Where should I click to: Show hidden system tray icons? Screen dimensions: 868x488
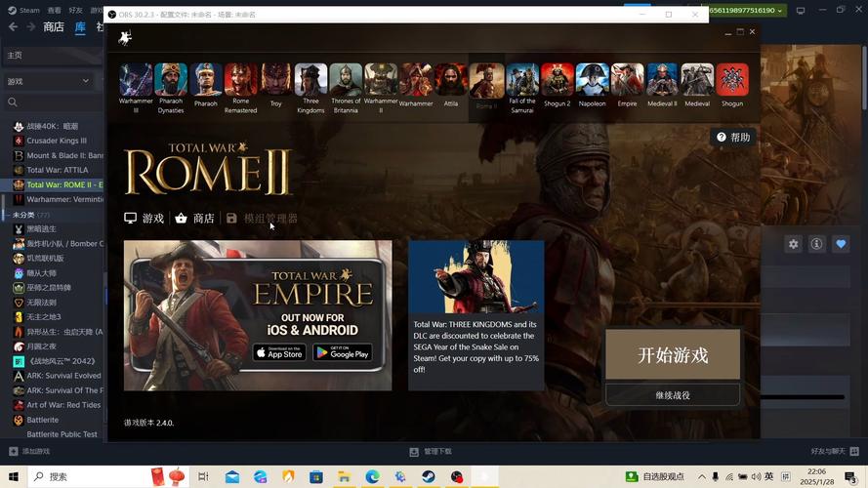click(702, 476)
